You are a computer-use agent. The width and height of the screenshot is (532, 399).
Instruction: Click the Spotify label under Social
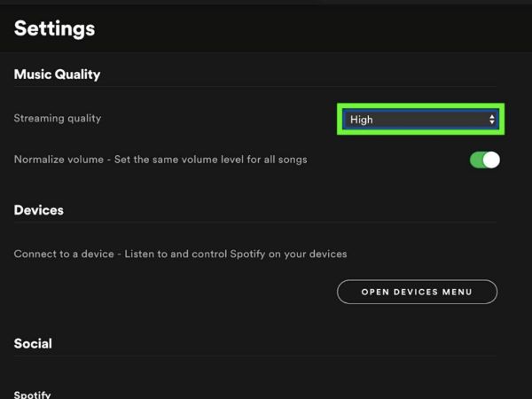34,394
